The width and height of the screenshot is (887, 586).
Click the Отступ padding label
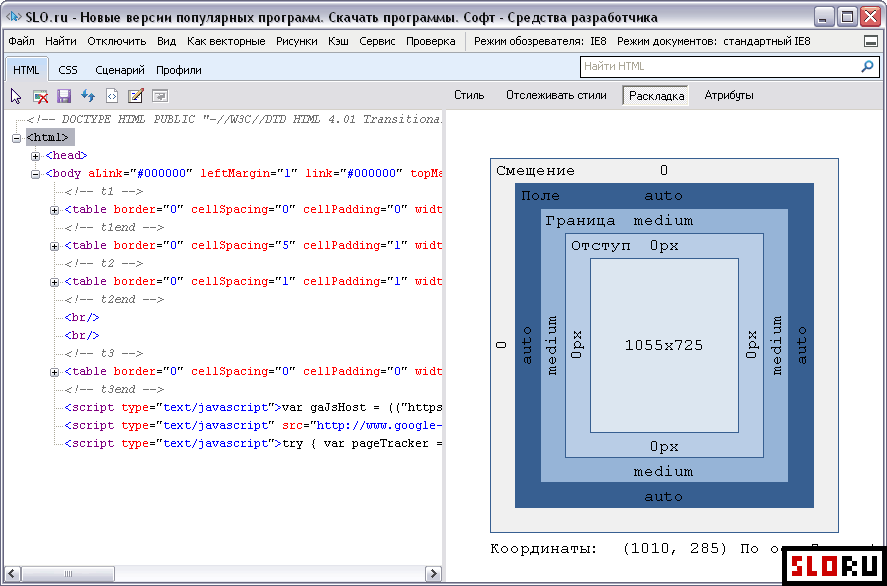(600, 246)
